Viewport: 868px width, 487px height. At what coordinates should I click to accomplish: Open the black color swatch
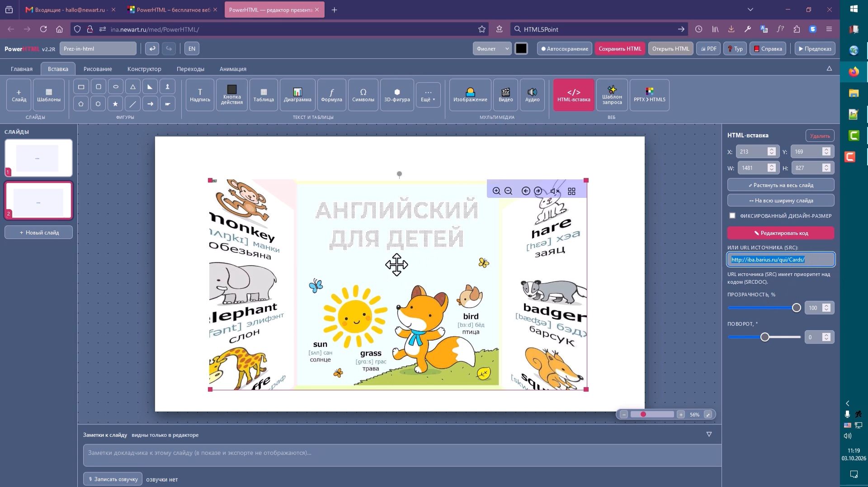pos(521,48)
